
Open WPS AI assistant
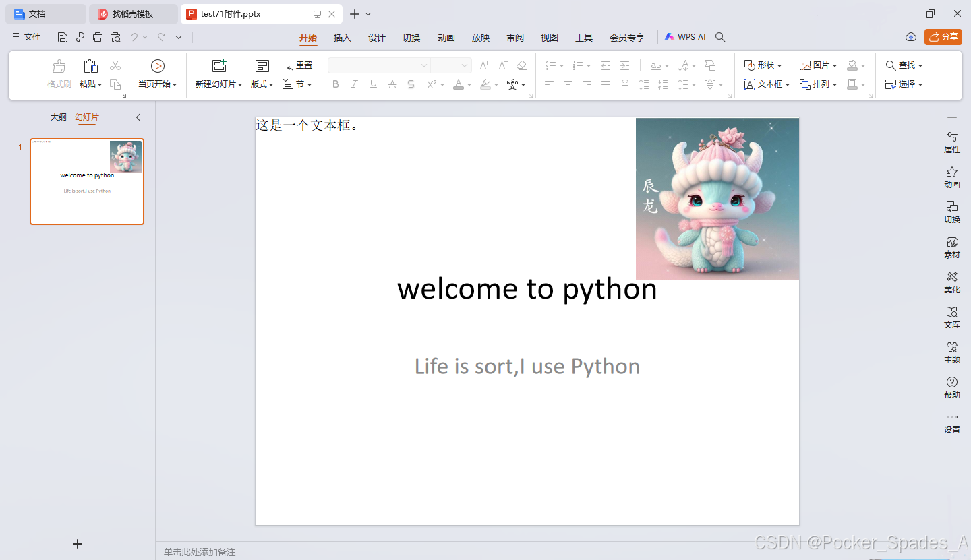click(685, 37)
